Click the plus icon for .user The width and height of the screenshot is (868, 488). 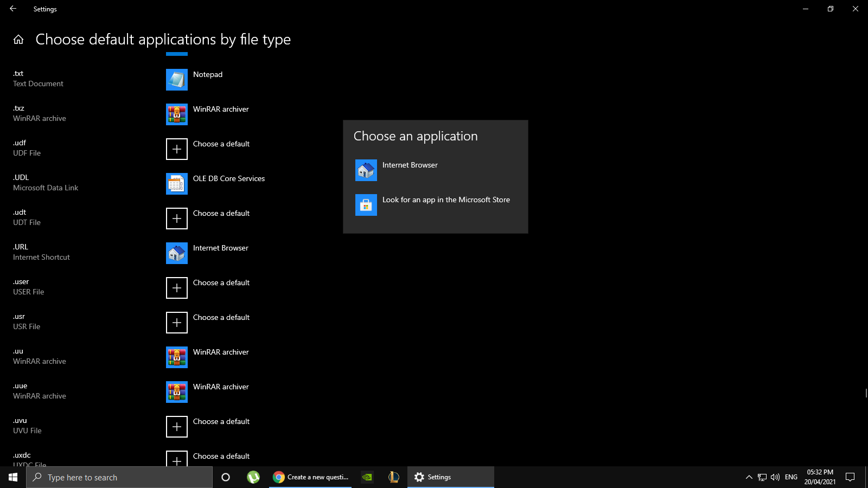(177, 288)
